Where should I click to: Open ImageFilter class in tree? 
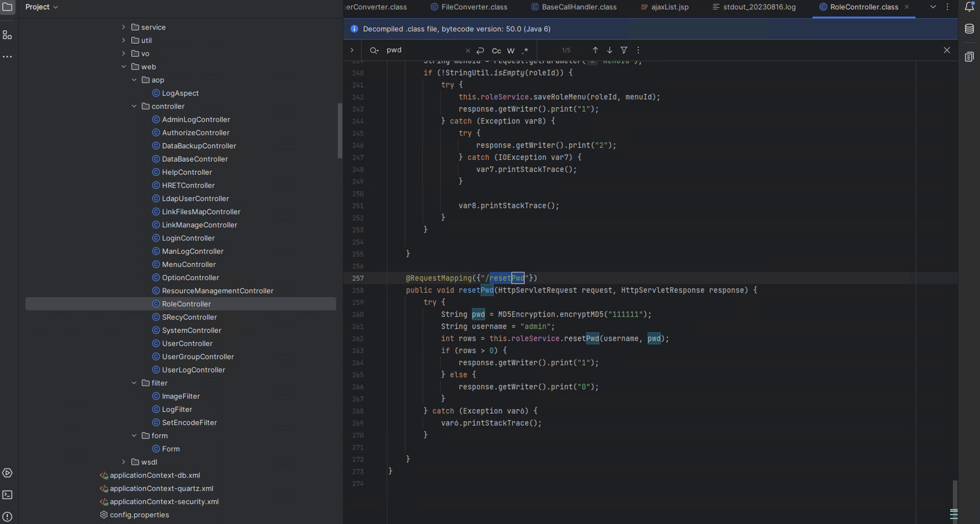click(181, 396)
